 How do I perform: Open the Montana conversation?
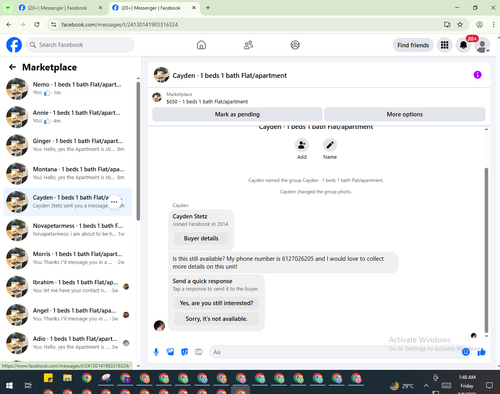[x=68, y=173]
